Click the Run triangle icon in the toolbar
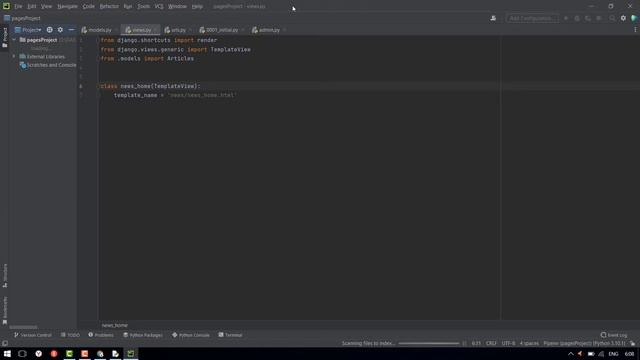The height and width of the screenshot is (360, 640). [566, 18]
